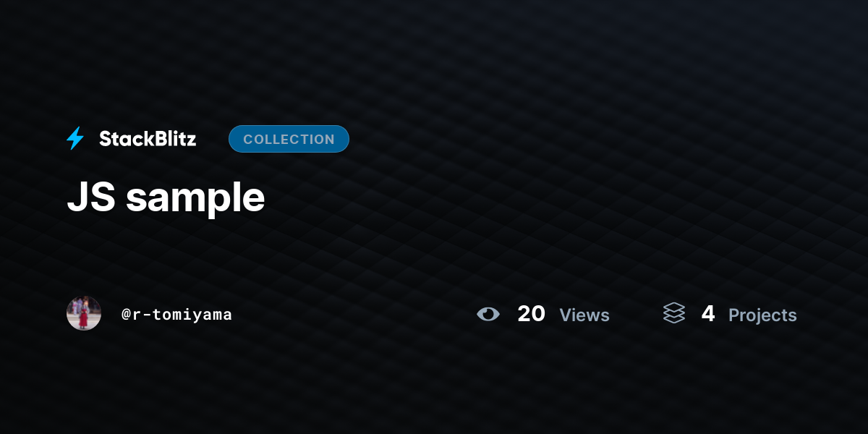
Task: Click the view count number 20
Action: (x=532, y=314)
